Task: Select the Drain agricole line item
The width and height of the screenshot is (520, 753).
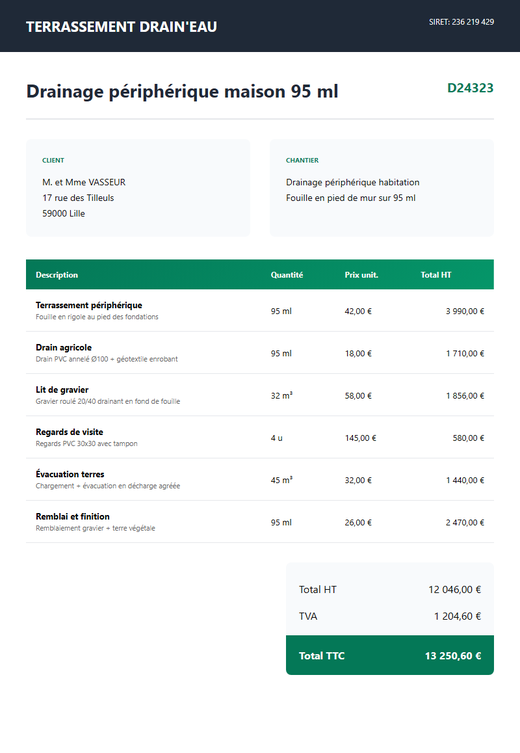Action: click(x=260, y=352)
